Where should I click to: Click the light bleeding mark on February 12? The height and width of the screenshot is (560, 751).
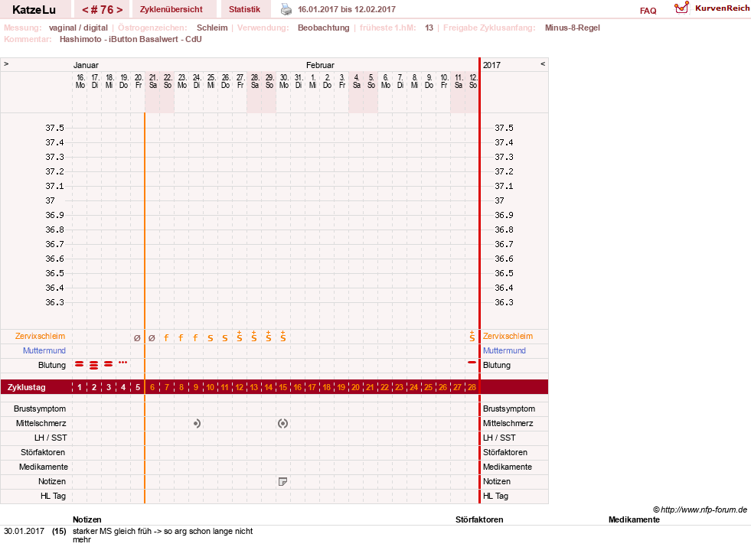click(472, 363)
